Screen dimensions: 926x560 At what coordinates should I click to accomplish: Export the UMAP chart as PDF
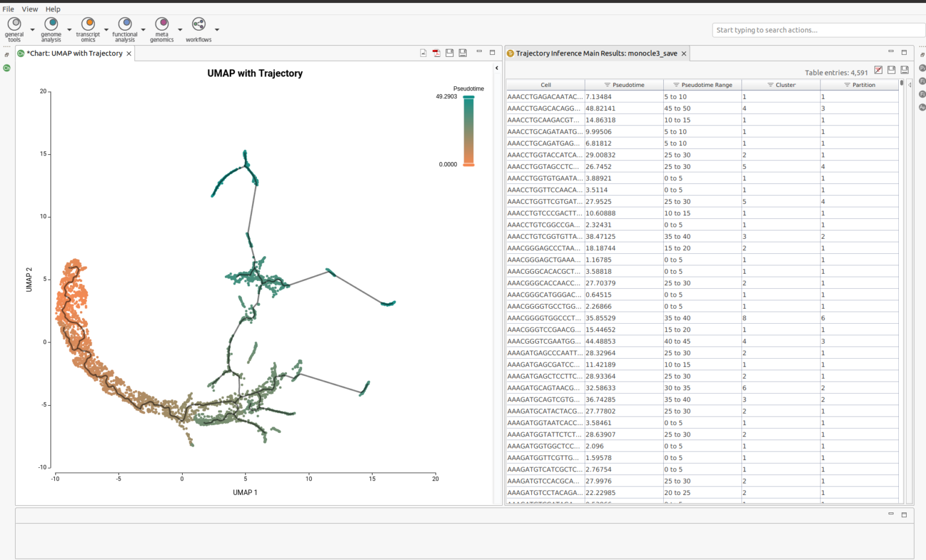click(436, 52)
